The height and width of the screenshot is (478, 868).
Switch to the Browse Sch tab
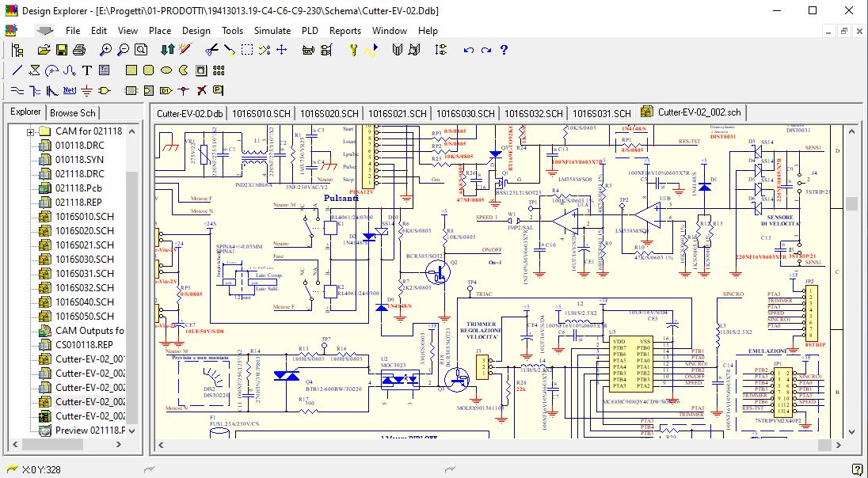pos(73,113)
